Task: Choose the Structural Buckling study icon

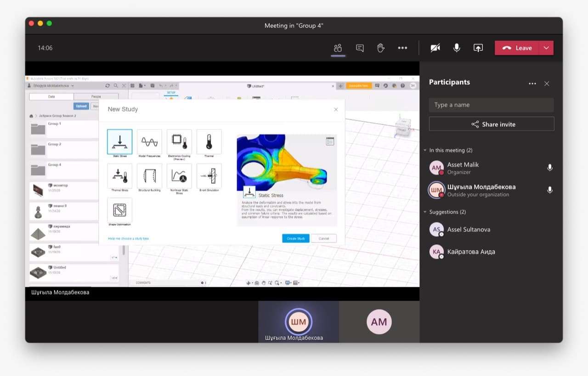Action: coord(149,176)
